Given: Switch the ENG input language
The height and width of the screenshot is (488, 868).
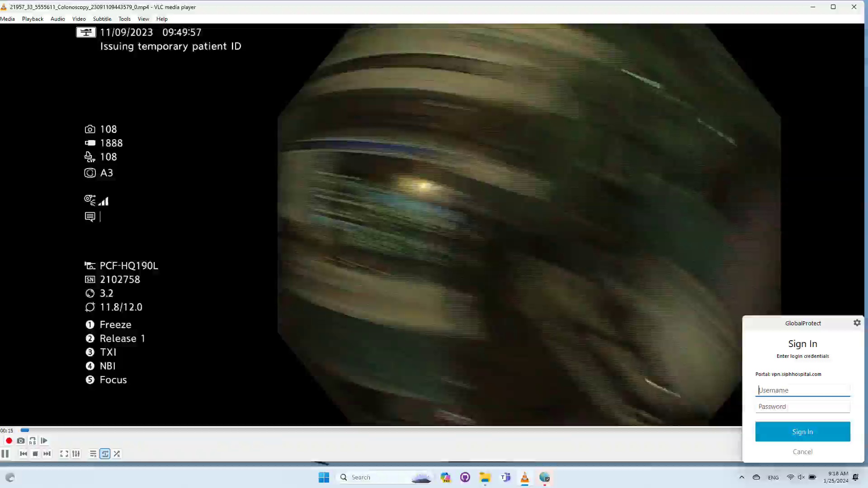Looking at the screenshot, I should (773, 478).
